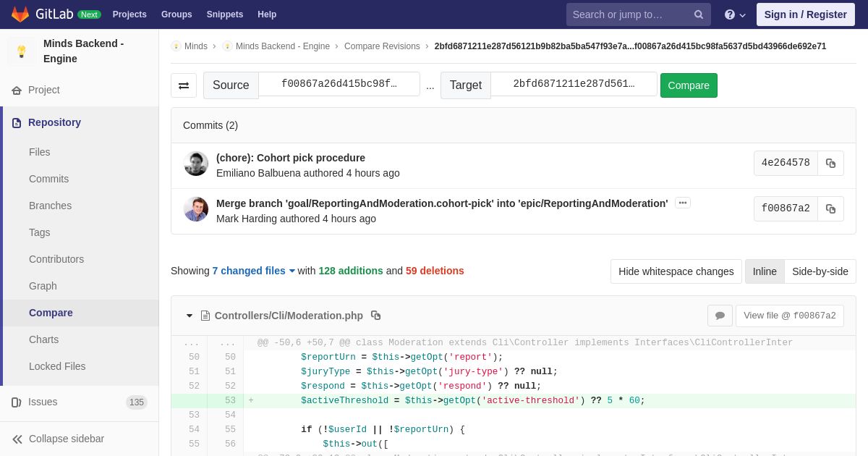Switch diff view to Inline
This screenshot has width=868, height=456.
[x=765, y=271]
